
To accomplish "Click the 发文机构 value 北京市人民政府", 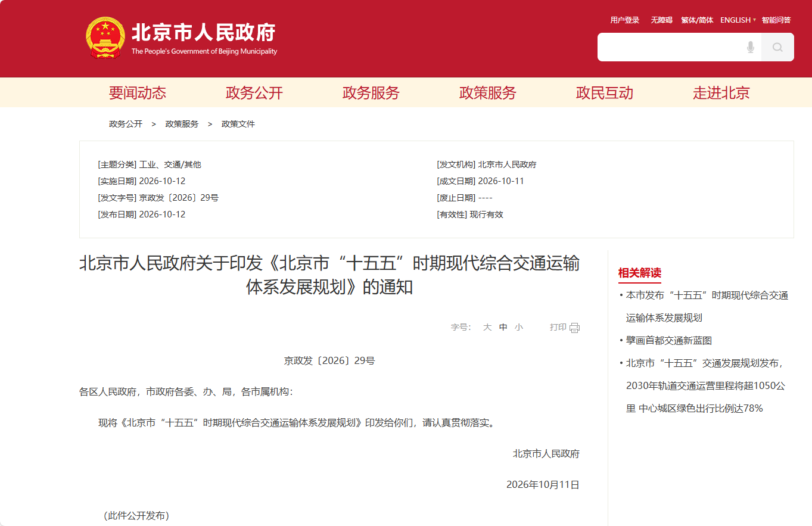I will (507, 164).
